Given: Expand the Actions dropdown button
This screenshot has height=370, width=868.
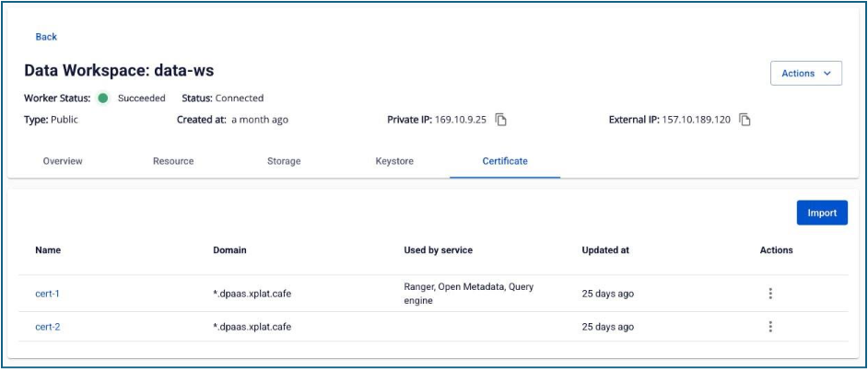Looking at the screenshot, I should pyautogui.click(x=805, y=74).
